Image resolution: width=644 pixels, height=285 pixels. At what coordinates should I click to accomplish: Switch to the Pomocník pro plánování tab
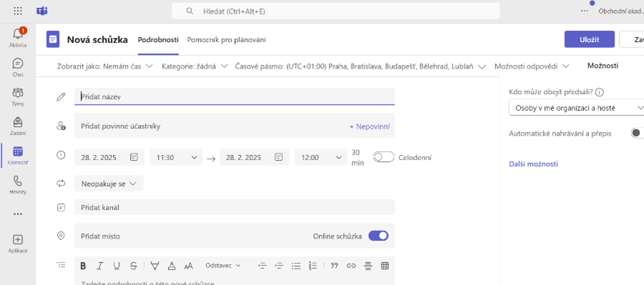coord(227,40)
